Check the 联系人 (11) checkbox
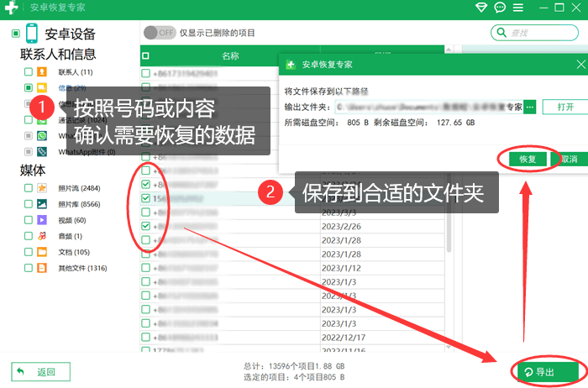The width and height of the screenshot is (588, 388). pyautogui.click(x=28, y=71)
